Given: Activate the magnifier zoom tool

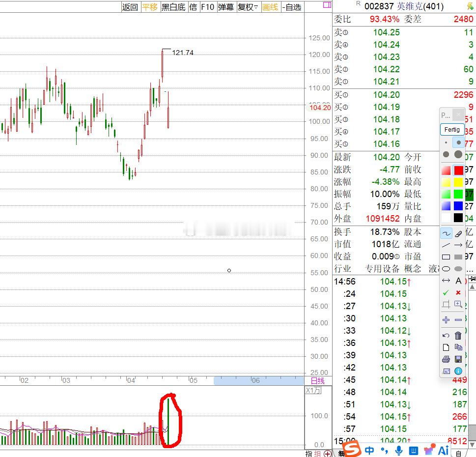Looking at the screenshot, I should pos(458,304).
